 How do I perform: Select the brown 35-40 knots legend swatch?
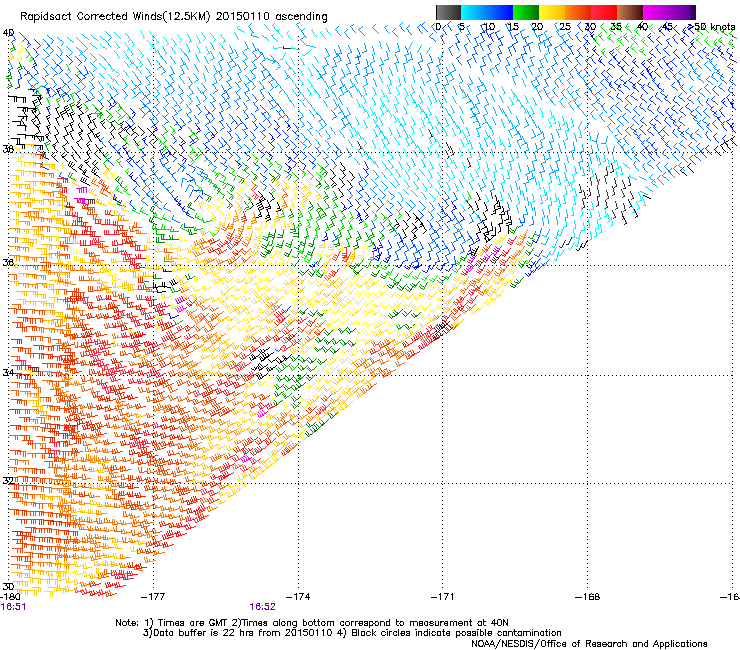point(630,12)
